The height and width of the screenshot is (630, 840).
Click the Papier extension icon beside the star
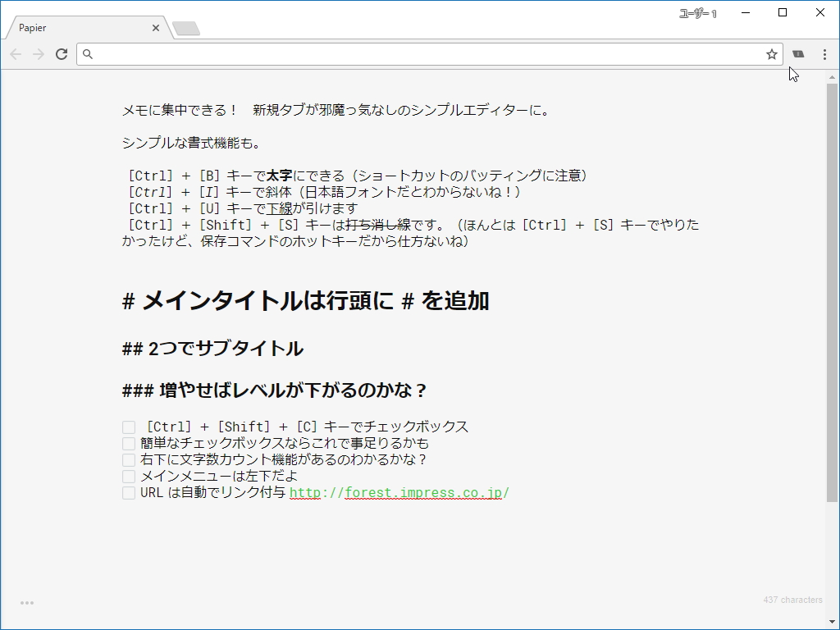pos(797,54)
